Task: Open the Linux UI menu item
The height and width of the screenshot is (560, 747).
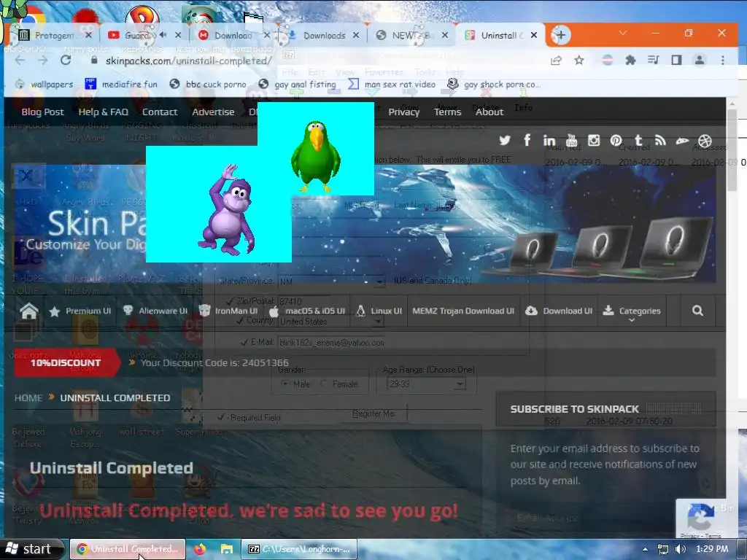Action: pyautogui.click(x=379, y=311)
